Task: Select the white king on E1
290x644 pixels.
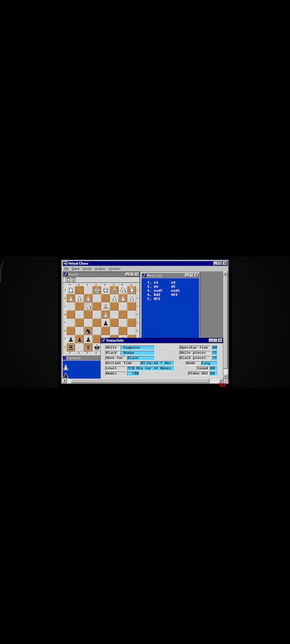Action: 97,290
